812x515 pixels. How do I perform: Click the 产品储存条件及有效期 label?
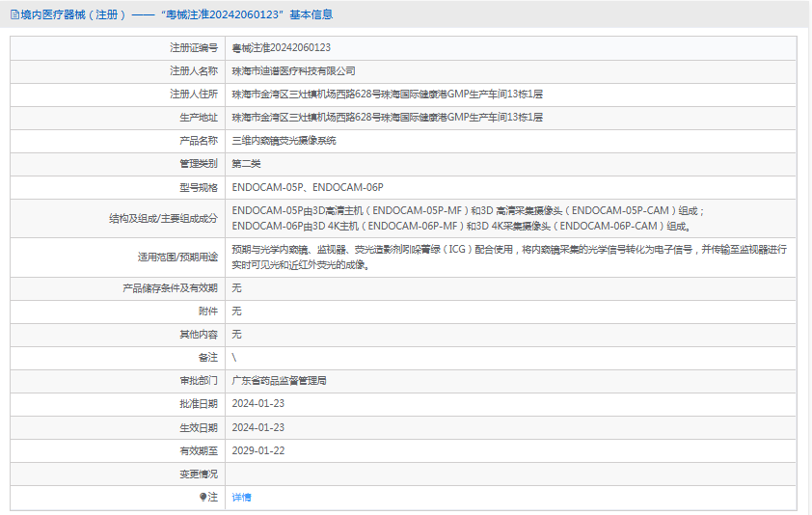[171, 288]
